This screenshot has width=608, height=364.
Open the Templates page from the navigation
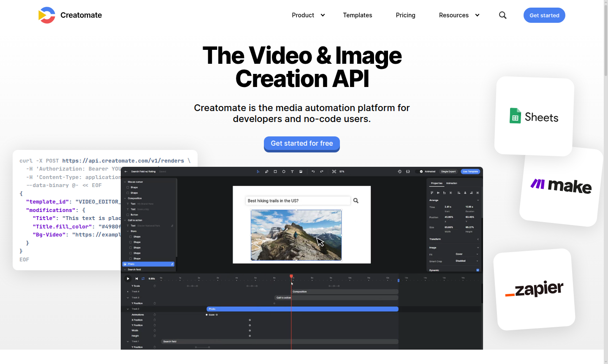357,15
